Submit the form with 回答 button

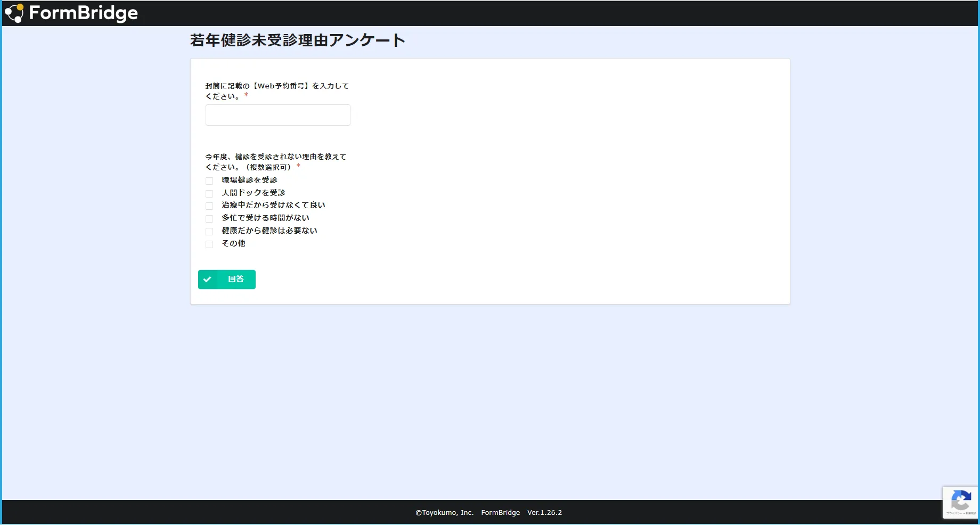pos(235,280)
